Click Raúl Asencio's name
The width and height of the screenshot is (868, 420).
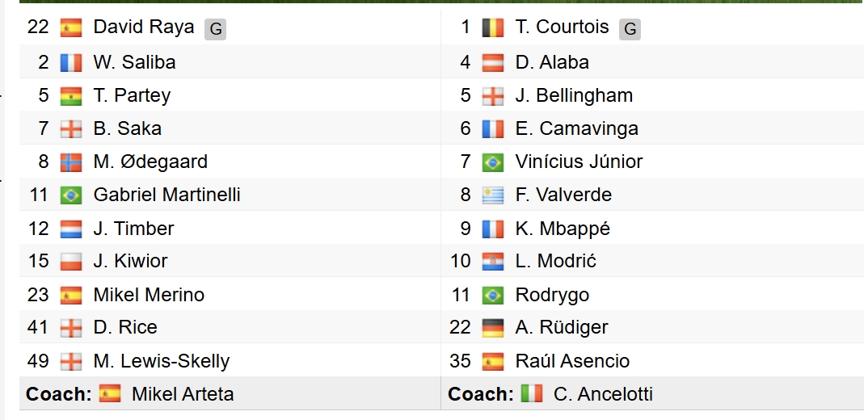572,361
